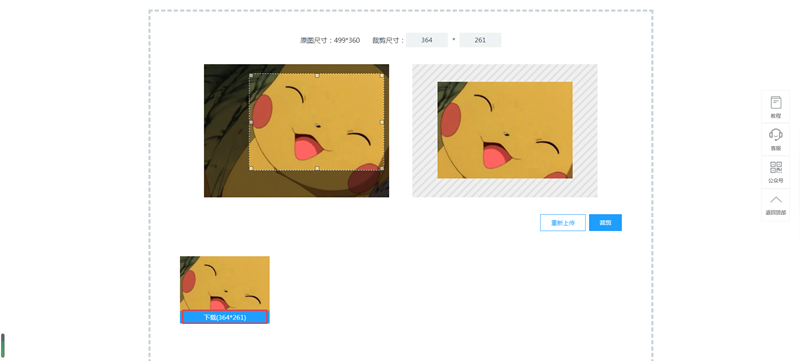Click the 重新上传 re-upload button
This screenshot has height=361, width=800.
tap(563, 223)
